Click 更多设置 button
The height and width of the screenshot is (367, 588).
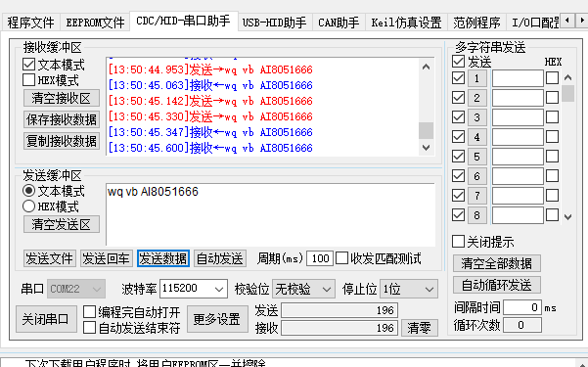(x=217, y=319)
